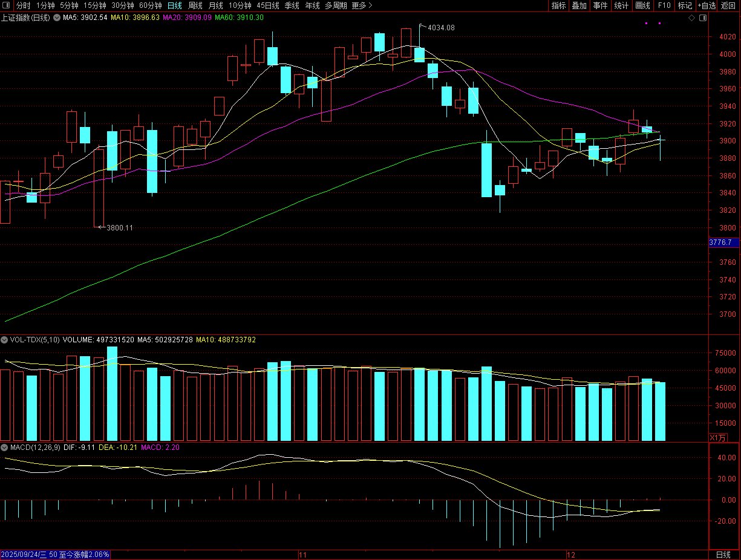Expand the VOL-TDX indicator dropdown arrow
The height and width of the screenshot is (560, 741).
pos(4,340)
